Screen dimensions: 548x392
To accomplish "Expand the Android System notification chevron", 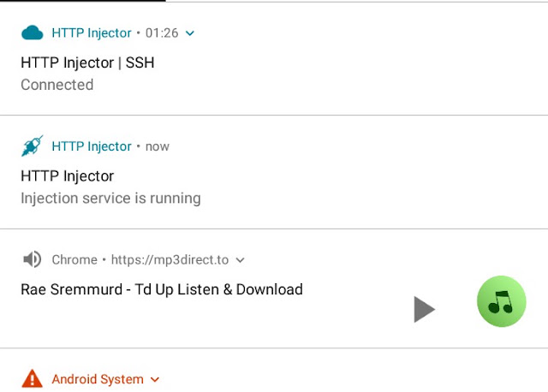I will coord(155,379).
